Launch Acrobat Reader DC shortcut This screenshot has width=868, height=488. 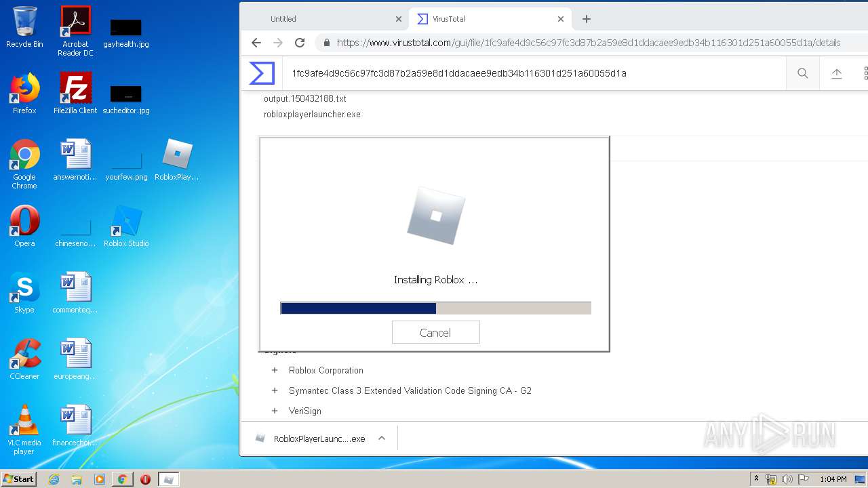pyautogui.click(x=75, y=31)
